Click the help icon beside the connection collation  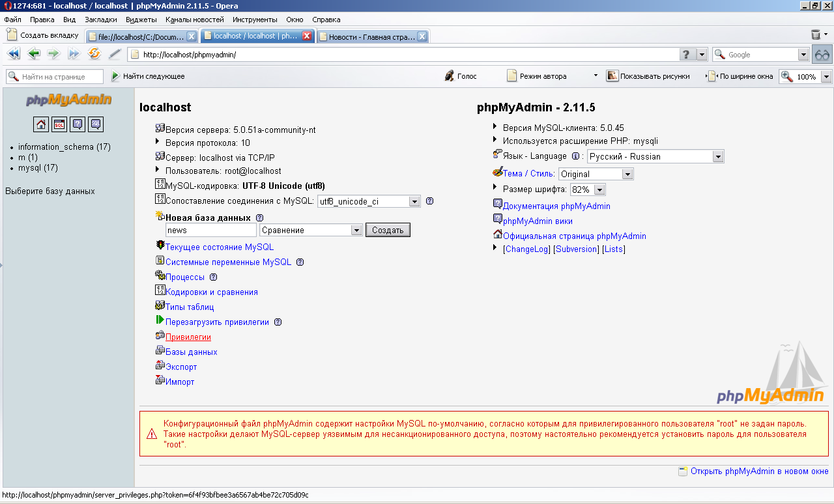click(430, 201)
